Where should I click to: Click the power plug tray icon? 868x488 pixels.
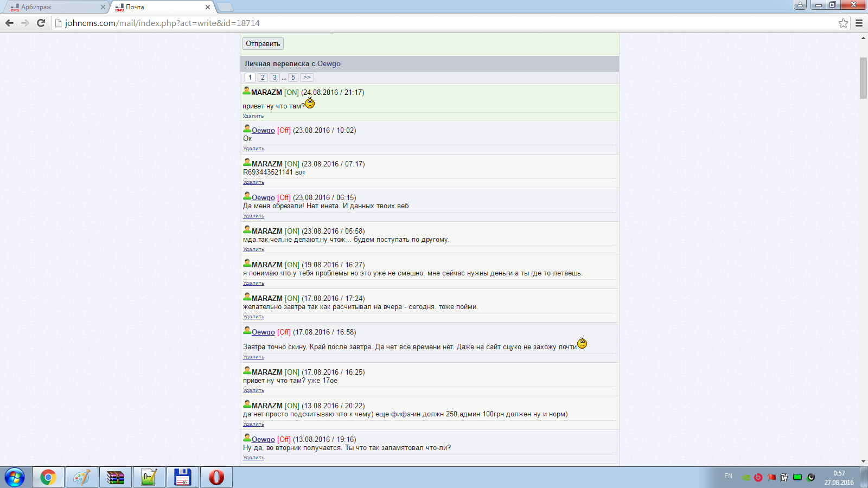coord(784,478)
